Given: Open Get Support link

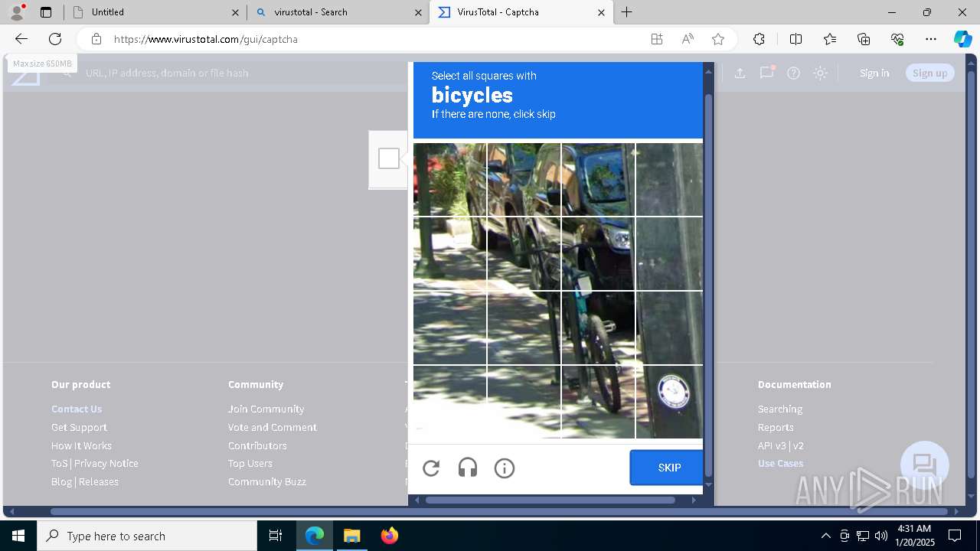Looking at the screenshot, I should point(79,427).
